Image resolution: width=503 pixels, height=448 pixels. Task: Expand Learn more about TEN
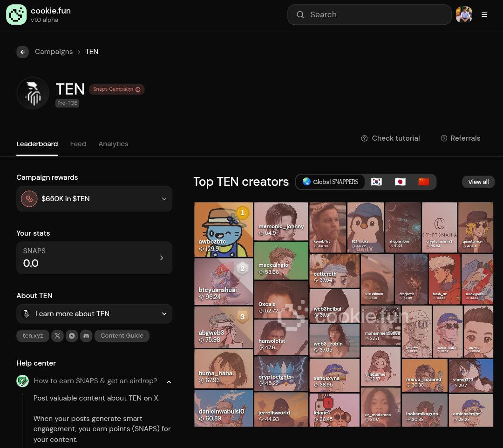point(94,313)
